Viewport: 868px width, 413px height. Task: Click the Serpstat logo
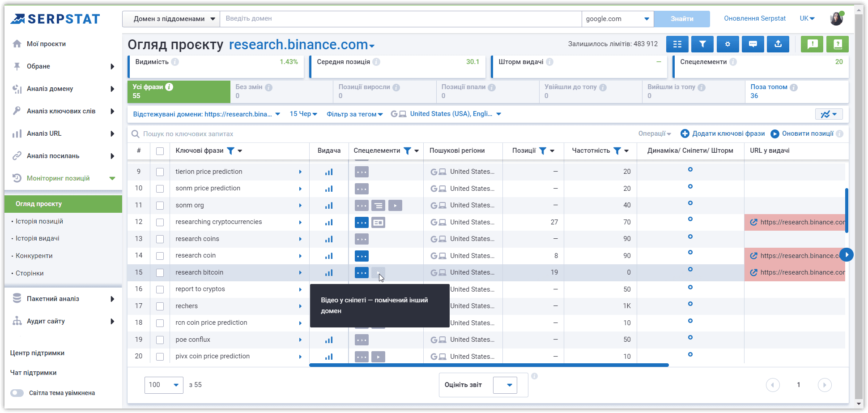click(55, 19)
